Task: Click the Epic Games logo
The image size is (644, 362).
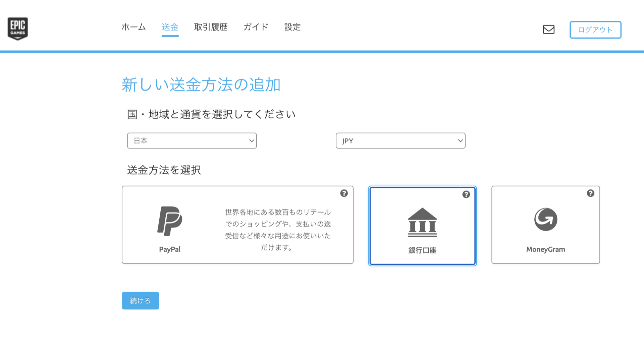Action: (18, 28)
